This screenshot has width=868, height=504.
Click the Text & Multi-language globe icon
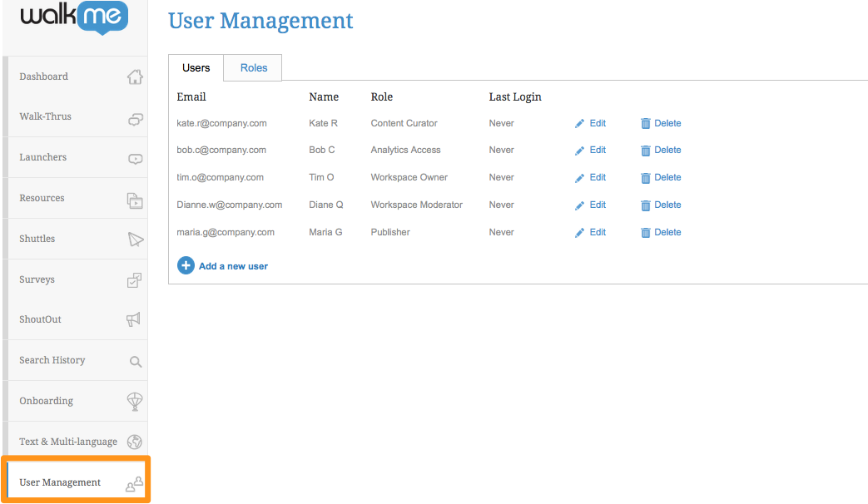tap(135, 442)
